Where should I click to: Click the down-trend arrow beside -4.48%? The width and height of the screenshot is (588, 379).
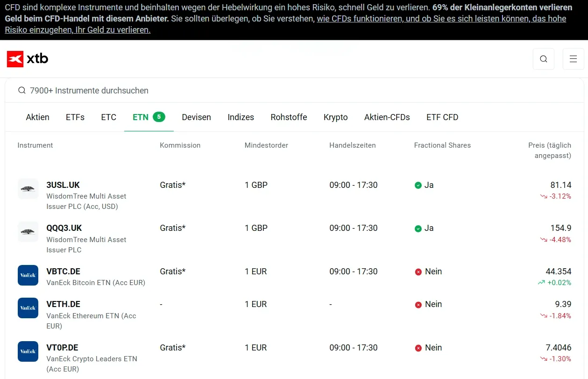point(544,240)
